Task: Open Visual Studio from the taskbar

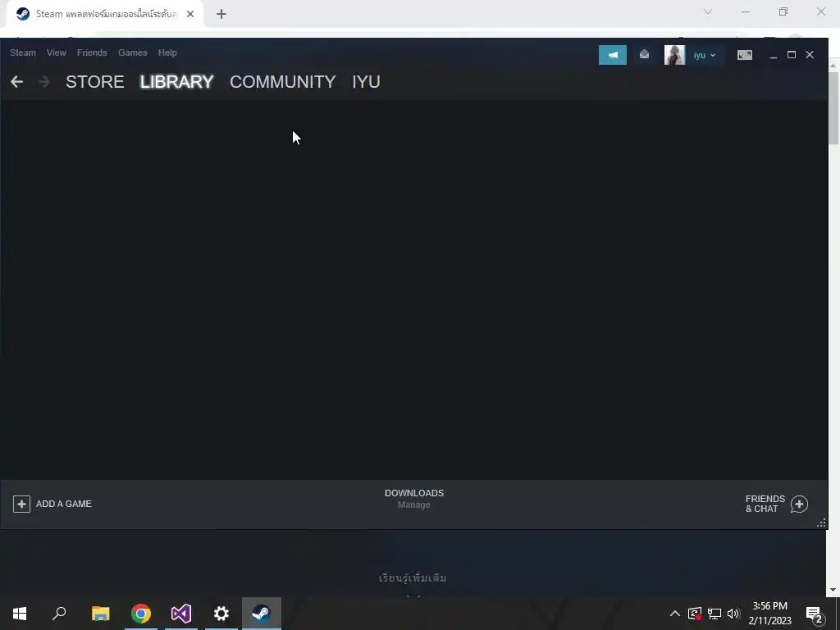Action: 181,614
